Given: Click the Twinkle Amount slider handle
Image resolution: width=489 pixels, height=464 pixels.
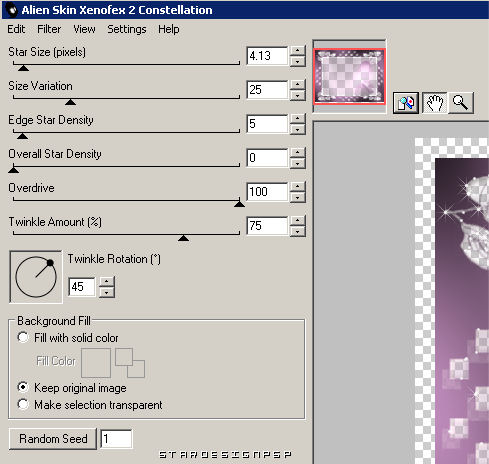Looking at the screenshot, I should coord(183,238).
